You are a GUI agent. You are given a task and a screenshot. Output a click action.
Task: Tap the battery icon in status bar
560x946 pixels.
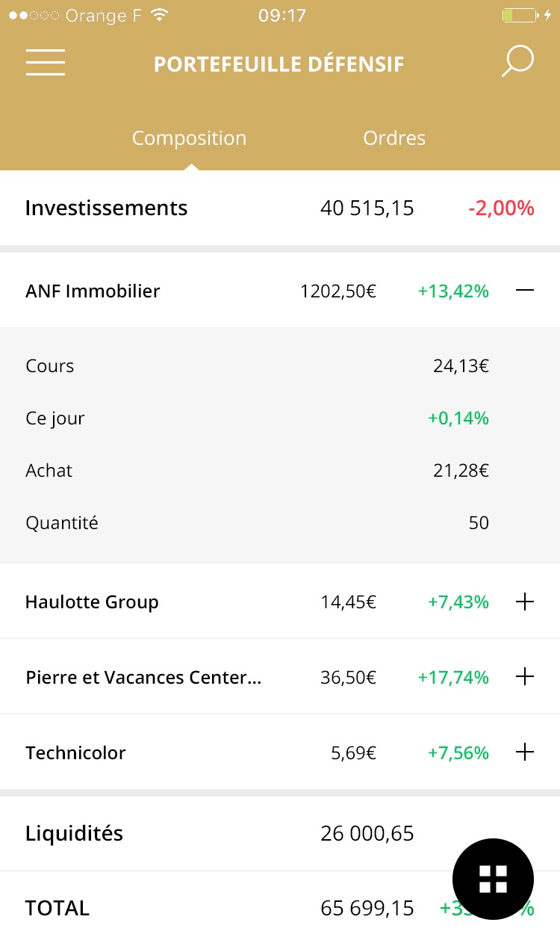point(520,16)
